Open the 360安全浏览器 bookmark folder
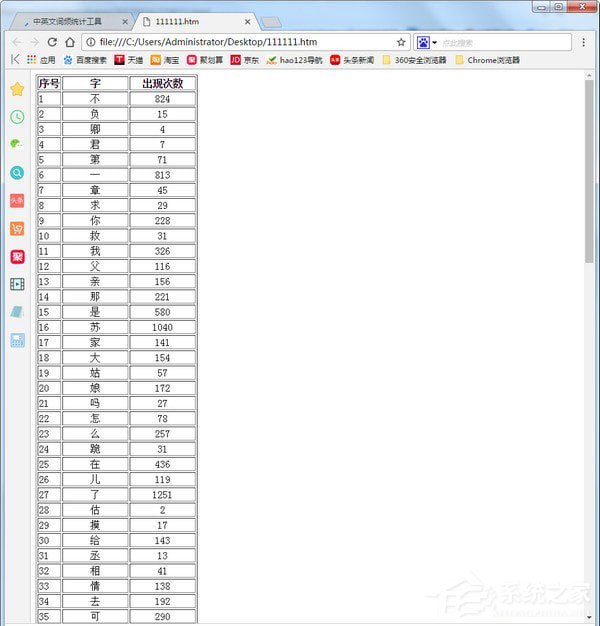 tap(414, 60)
